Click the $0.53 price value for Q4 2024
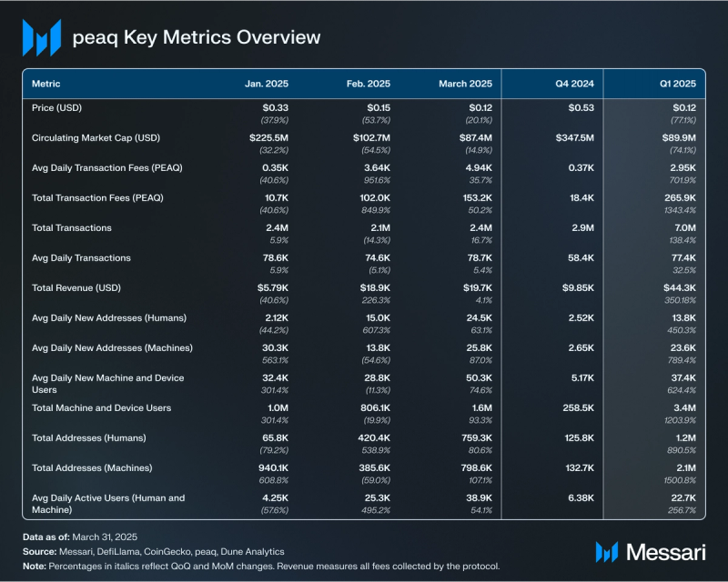Viewport: 728px width, 582px height. coord(581,108)
